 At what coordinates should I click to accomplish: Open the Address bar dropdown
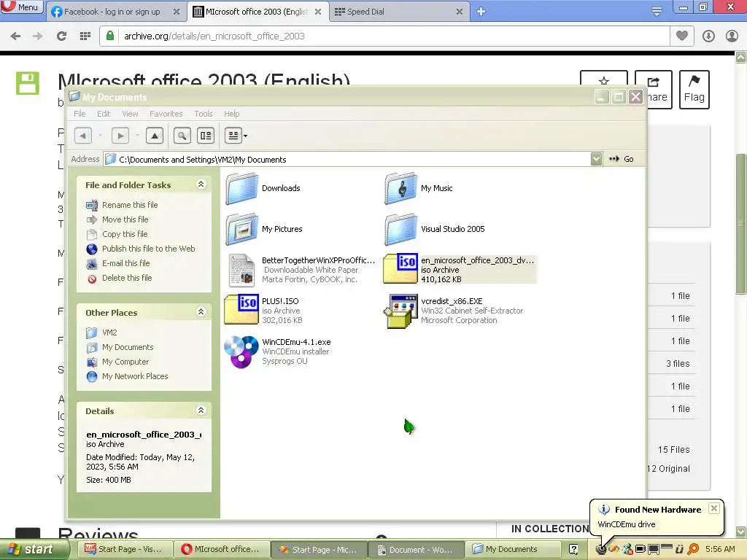click(x=597, y=159)
